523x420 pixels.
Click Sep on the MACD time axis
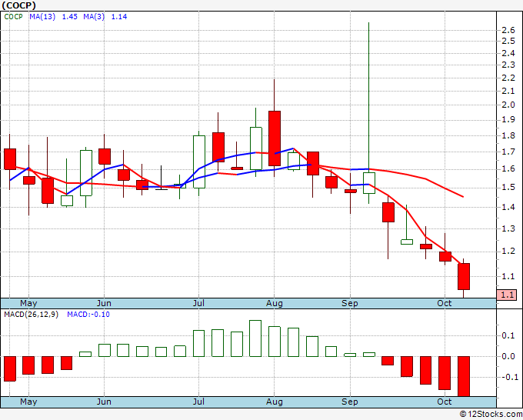349,402
